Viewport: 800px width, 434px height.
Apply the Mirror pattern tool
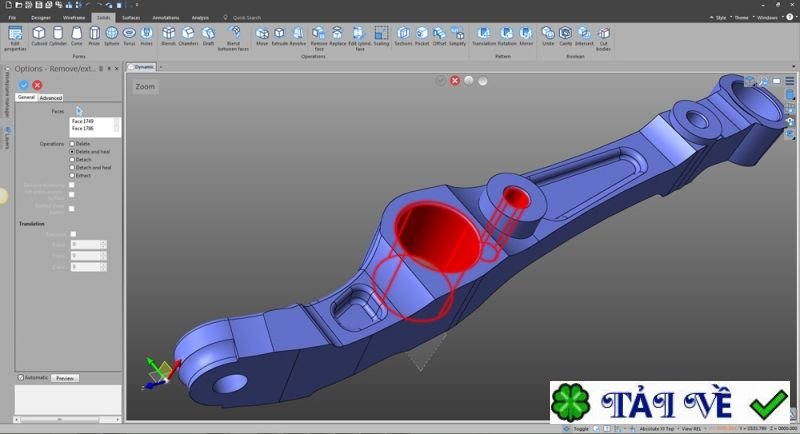[525, 36]
